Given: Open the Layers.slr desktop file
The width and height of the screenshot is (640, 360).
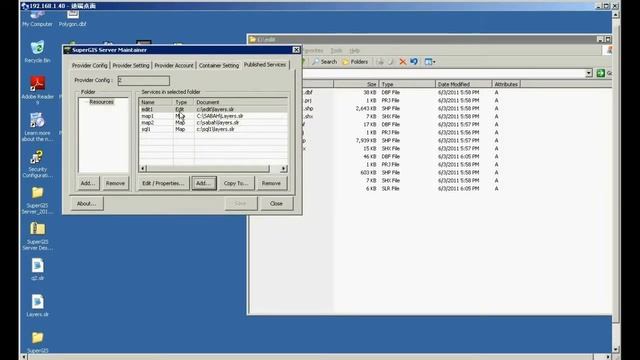Looking at the screenshot, I should click(x=37, y=305).
